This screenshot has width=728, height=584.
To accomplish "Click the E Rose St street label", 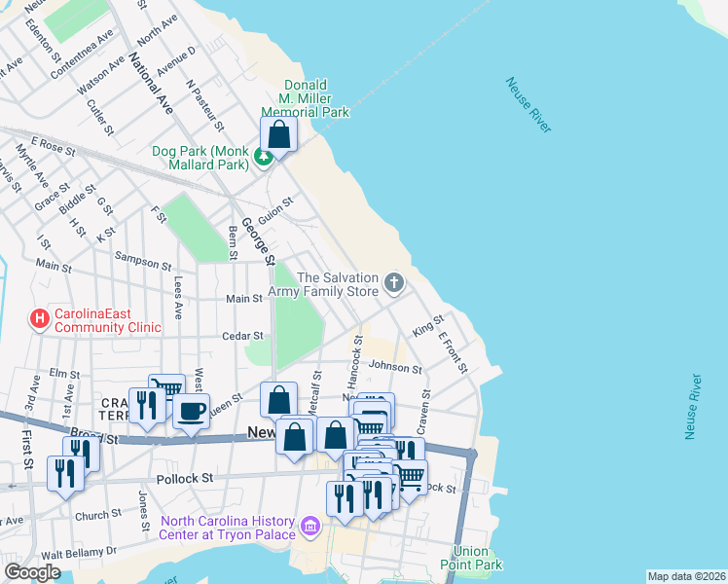I will click(53, 146).
